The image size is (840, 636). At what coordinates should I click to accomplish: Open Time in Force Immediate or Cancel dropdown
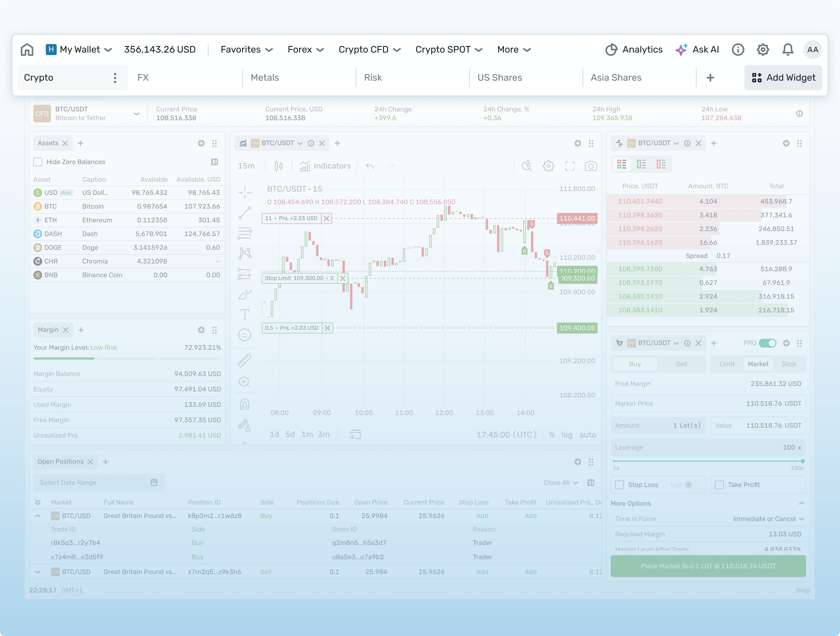[x=768, y=519]
